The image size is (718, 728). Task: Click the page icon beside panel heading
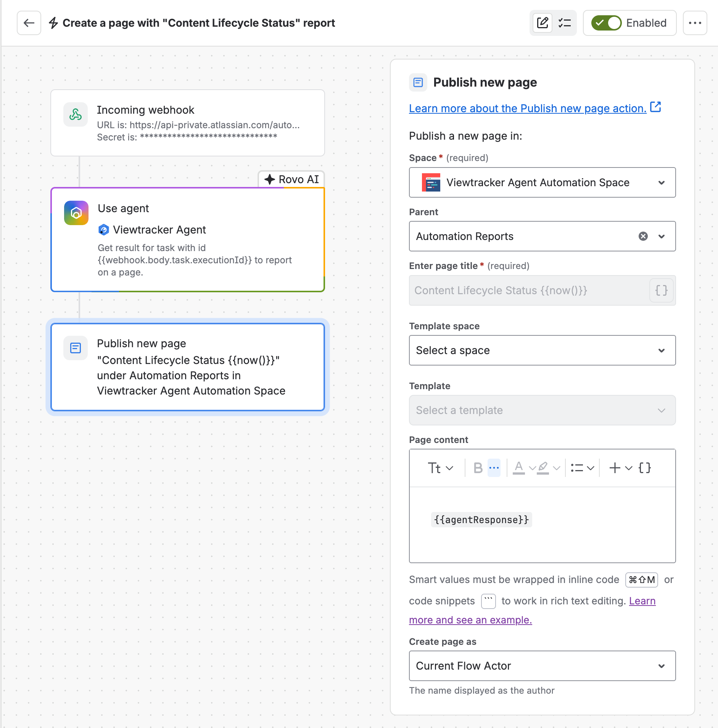(x=418, y=82)
